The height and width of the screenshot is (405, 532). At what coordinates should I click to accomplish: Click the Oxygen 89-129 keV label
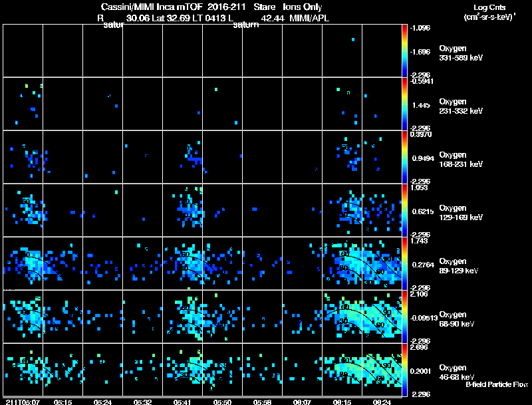pyautogui.click(x=459, y=266)
